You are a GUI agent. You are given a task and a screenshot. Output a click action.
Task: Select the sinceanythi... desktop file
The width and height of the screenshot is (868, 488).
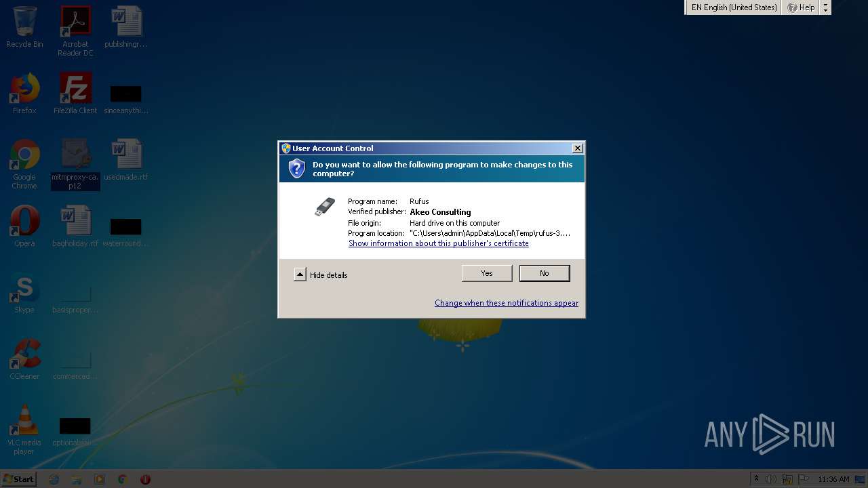pyautogui.click(x=126, y=99)
